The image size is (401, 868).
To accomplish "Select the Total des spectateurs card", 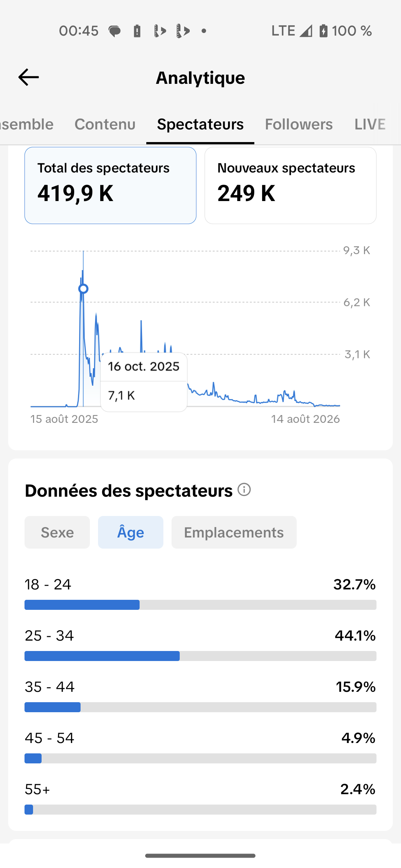I will 110,185.
